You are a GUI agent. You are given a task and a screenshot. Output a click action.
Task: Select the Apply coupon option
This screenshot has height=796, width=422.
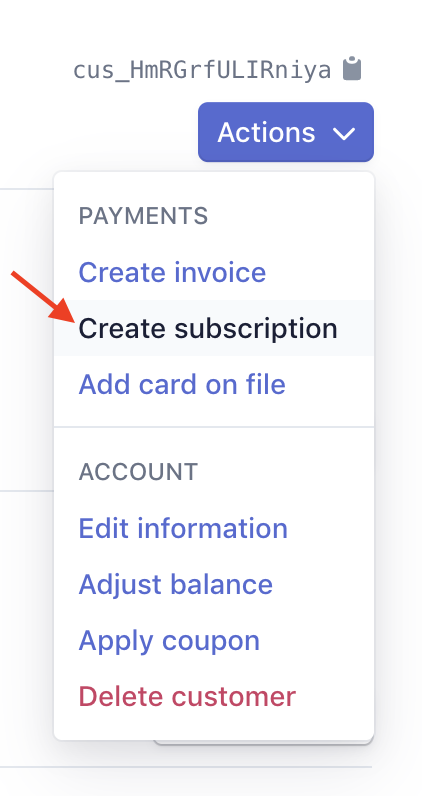[x=169, y=641]
